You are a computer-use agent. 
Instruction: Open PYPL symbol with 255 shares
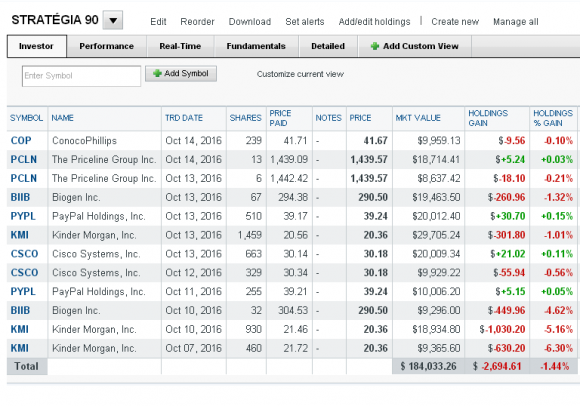pos(23,291)
